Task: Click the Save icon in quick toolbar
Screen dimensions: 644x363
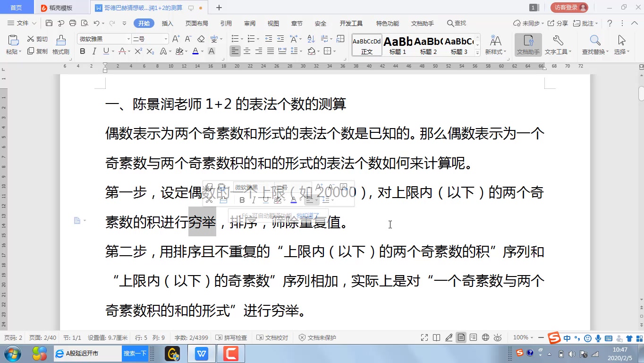Action: click(x=49, y=23)
